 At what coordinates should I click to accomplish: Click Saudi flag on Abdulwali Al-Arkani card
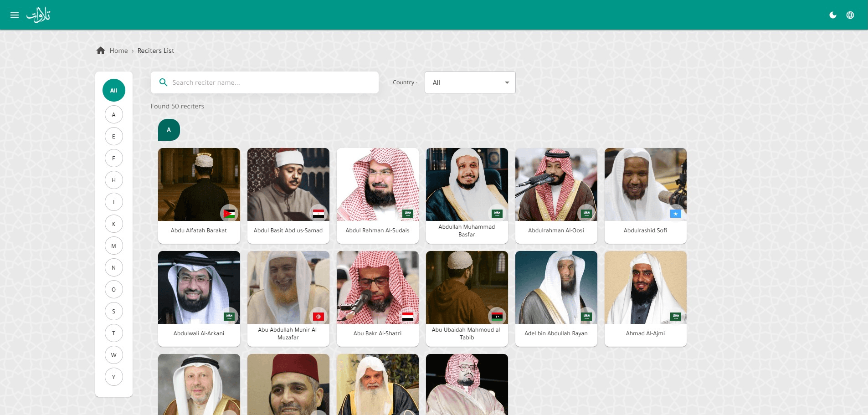coord(229,317)
